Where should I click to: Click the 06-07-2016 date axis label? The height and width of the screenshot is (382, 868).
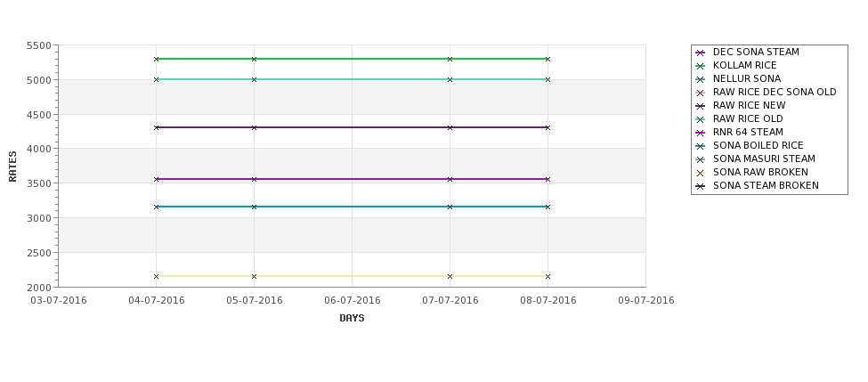click(352, 301)
